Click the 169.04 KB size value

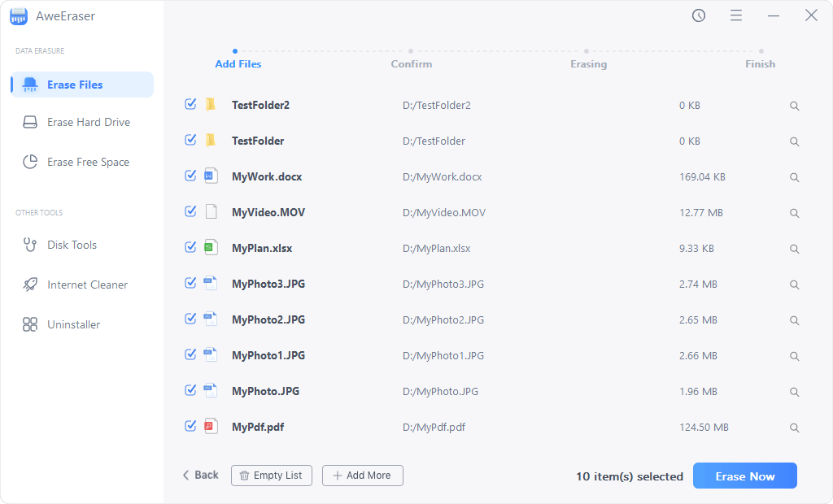click(x=702, y=177)
